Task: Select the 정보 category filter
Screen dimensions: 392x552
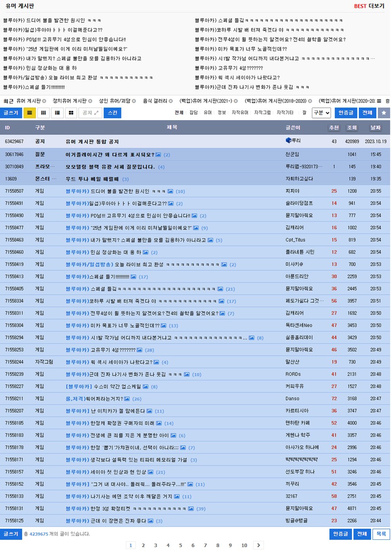Action: tap(222, 113)
